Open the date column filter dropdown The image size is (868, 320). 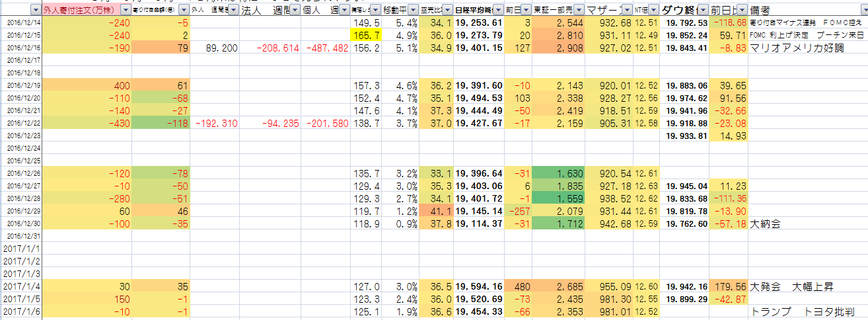pyautogui.click(x=35, y=11)
